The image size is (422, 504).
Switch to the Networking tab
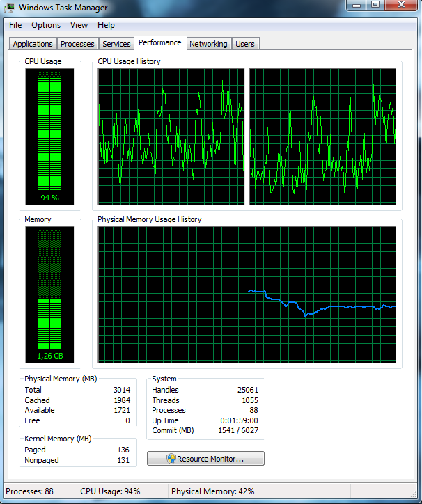[x=208, y=44]
